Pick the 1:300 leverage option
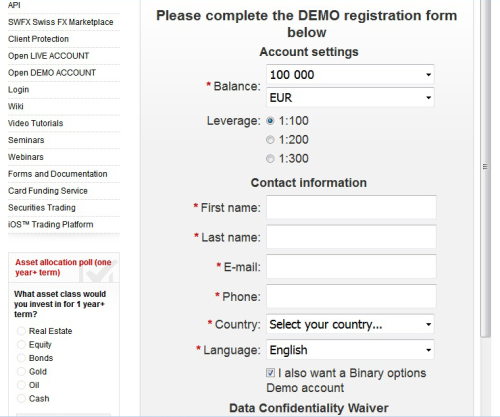The height and width of the screenshot is (417, 500). click(x=270, y=159)
